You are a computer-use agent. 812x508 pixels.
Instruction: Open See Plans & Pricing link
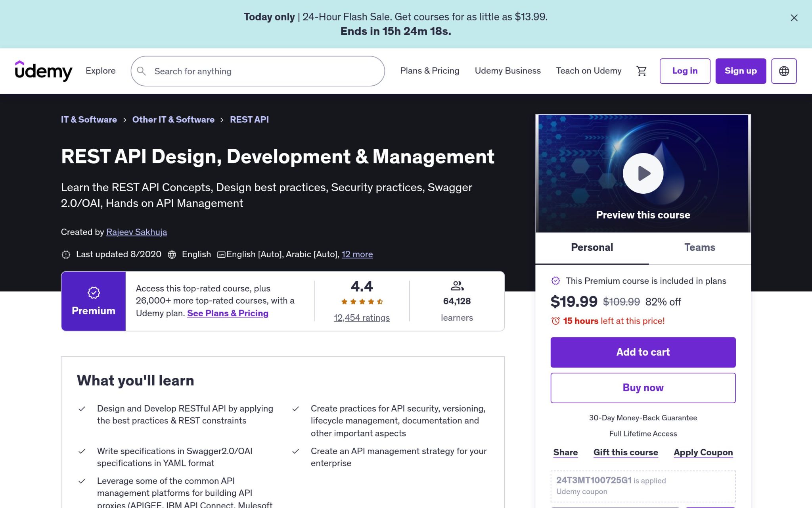coord(228,313)
